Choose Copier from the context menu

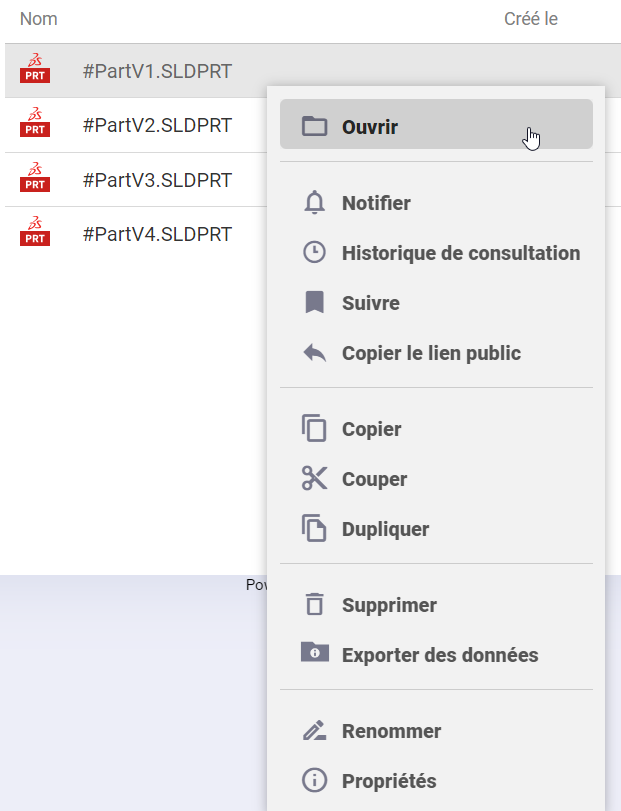coord(371,429)
